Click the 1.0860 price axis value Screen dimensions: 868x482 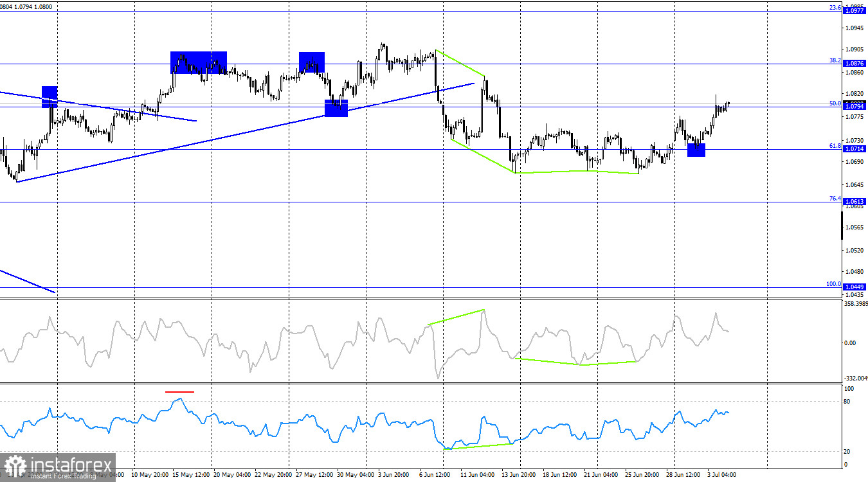[x=856, y=73]
